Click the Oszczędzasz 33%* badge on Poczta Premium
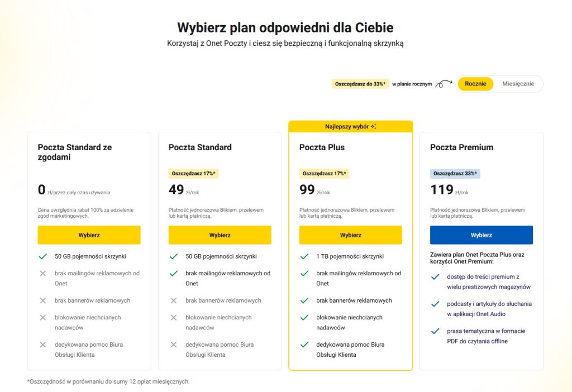572x392 pixels. point(455,174)
